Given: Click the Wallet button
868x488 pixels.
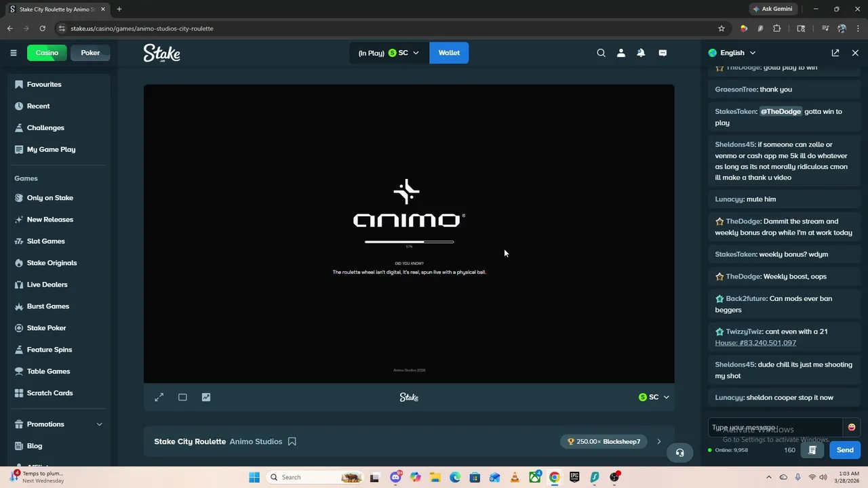Looking at the screenshot, I should pos(449,53).
